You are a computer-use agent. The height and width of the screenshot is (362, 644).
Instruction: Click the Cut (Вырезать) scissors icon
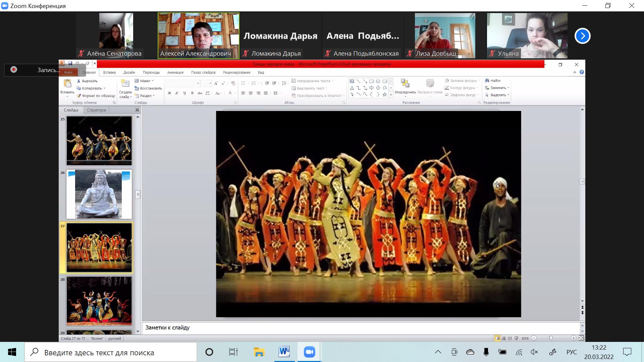[x=79, y=81]
